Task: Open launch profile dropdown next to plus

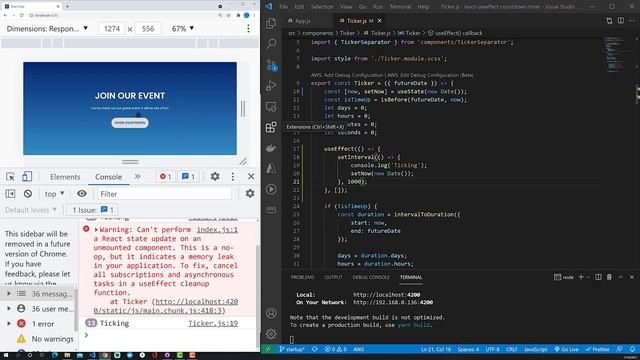Action: pyautogui.click(x=588, y=277)
